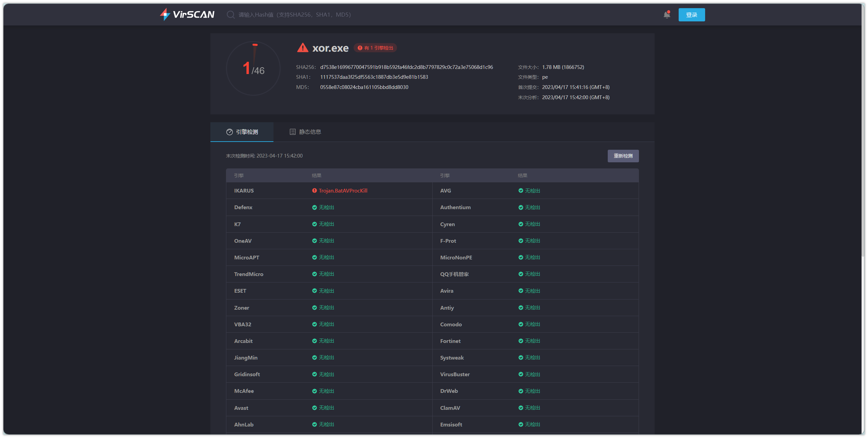This screenshot has height=438, width=868.
Task: Click green check icon in MicroAPT row
Action: point(314,257)
